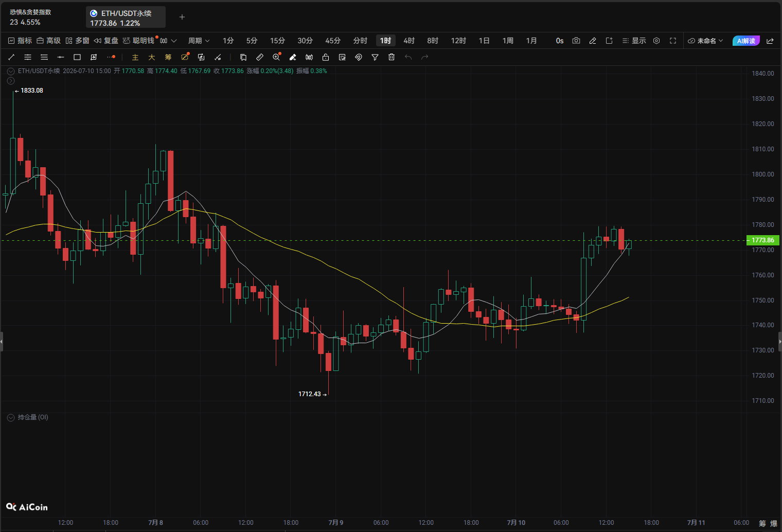The image size is (782, 532).
Task: Add a new tab with plus button
Action: 182,17
